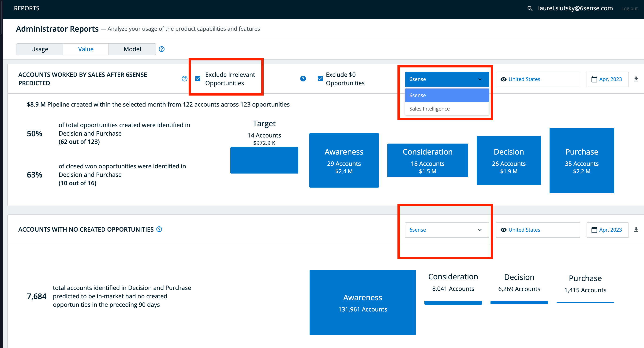Click eye icon in second United States filter
Viewport: 644px width, 348px height.
[503, 230]
